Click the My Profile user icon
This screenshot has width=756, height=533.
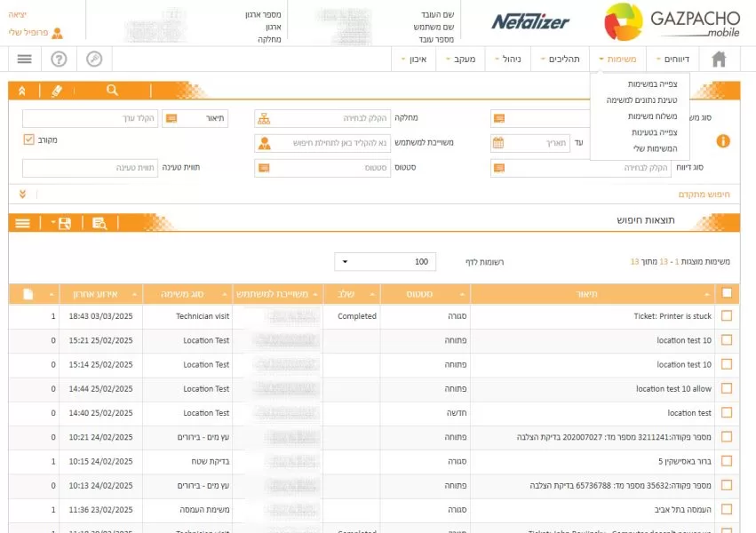click(x=57, y=33)
